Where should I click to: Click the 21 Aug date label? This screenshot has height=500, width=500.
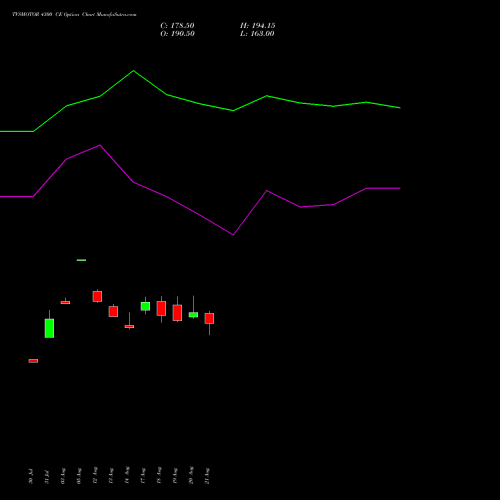tap(207, 476)
